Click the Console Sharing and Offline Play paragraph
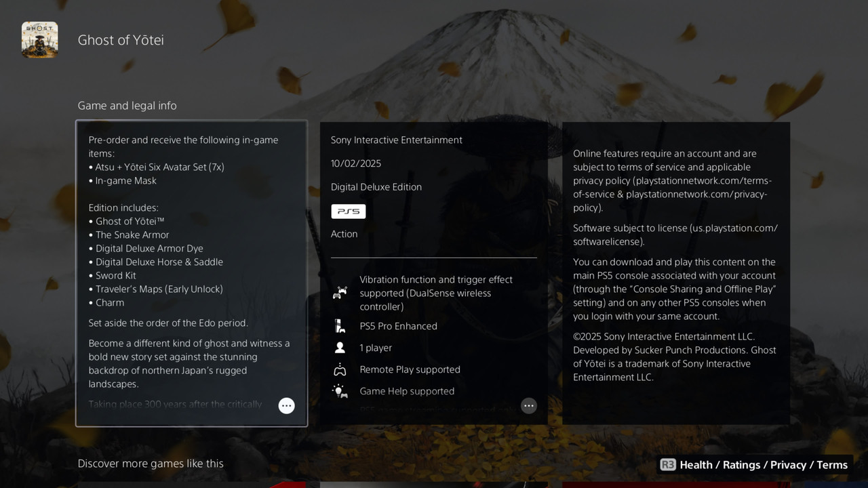Screen dimensions: 868x488 tap(675, 289)
